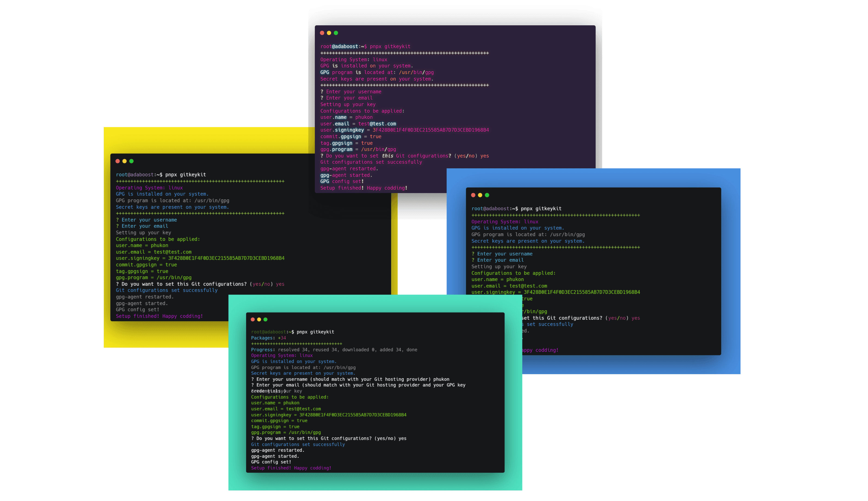Click 'Setup finished! Happy codding!' in teal-background terminal
Viewport: 868px width, 501px height.
[x=291, y=468]
